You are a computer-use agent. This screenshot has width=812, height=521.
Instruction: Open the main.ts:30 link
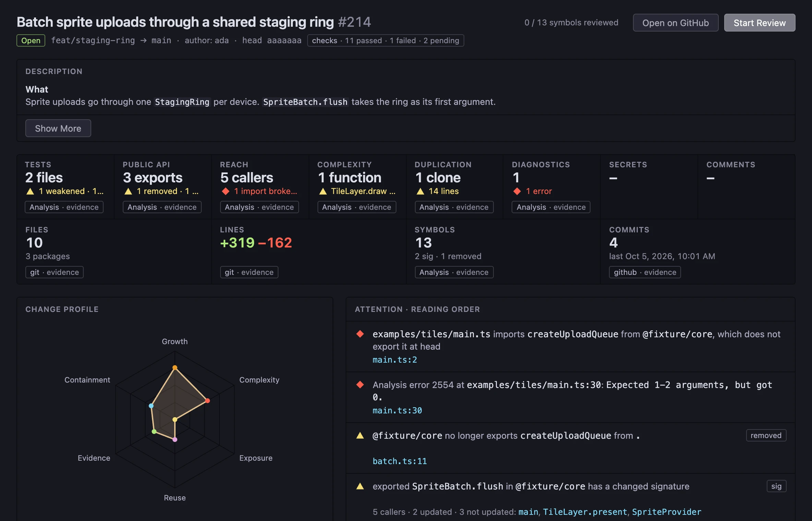click(397, 410)
